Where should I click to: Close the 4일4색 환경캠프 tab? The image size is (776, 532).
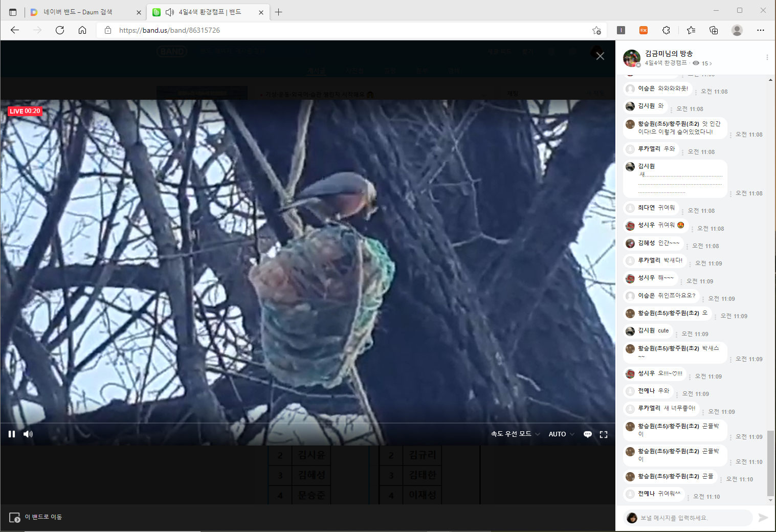[261, 12]
